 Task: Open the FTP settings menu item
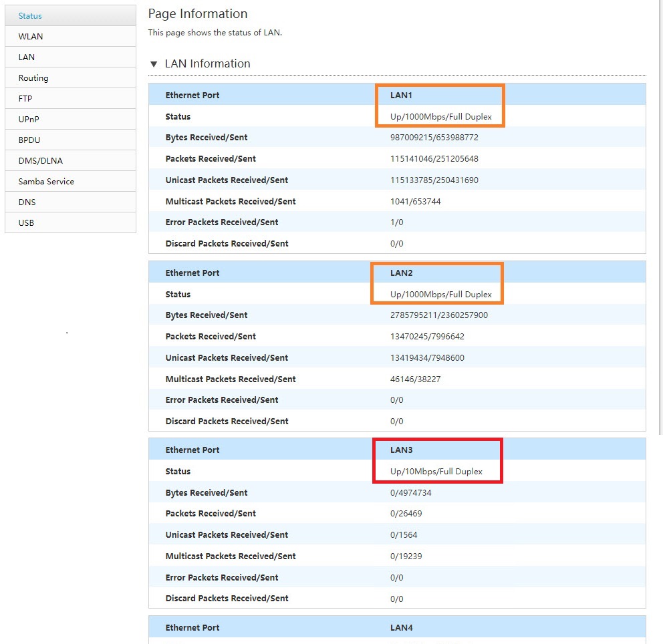click(71, 98)
